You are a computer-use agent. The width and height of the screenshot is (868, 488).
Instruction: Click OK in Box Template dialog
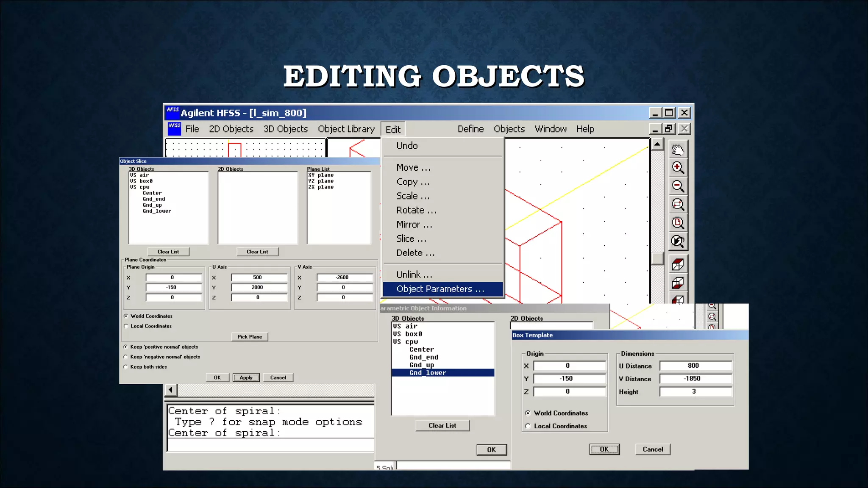(604, 449)
